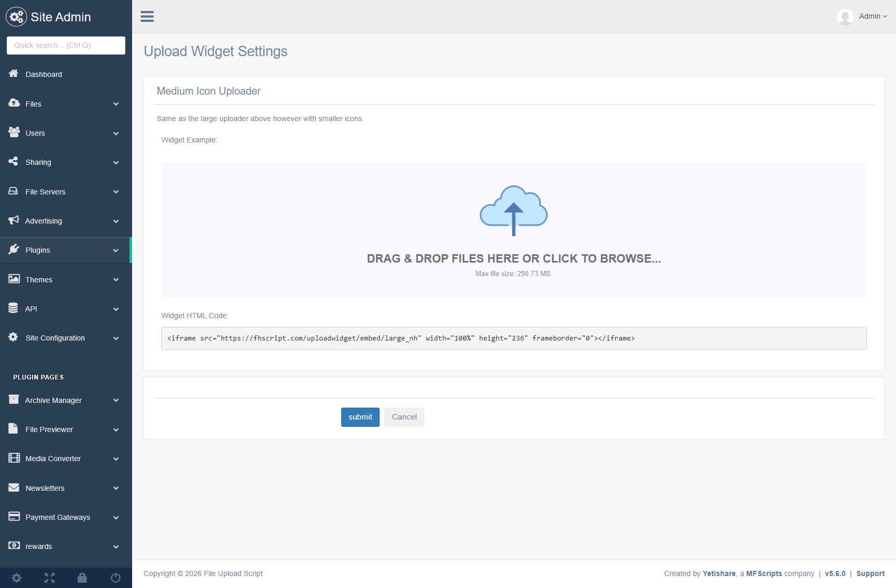The height and width of the screenshot is (588, 896).
Task: Click the hamburger menu icon to collapse sidebar
Action: [x=147, y=17]
